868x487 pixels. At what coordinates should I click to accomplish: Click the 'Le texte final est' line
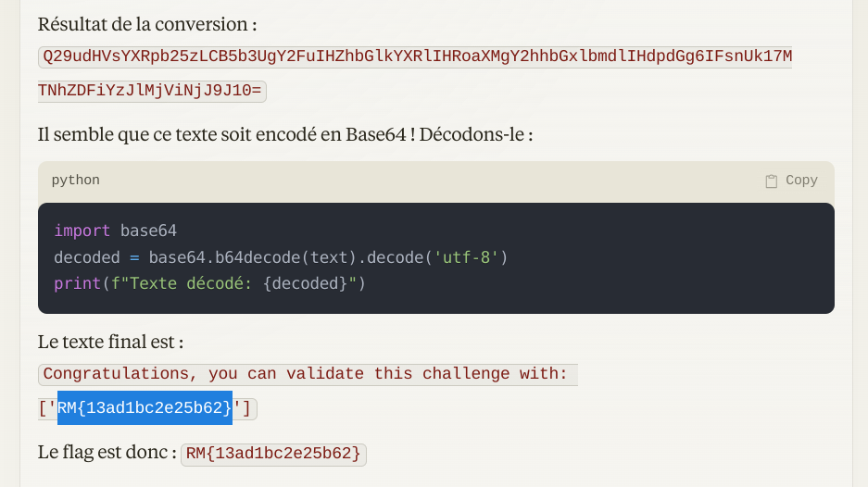(110, 342)
